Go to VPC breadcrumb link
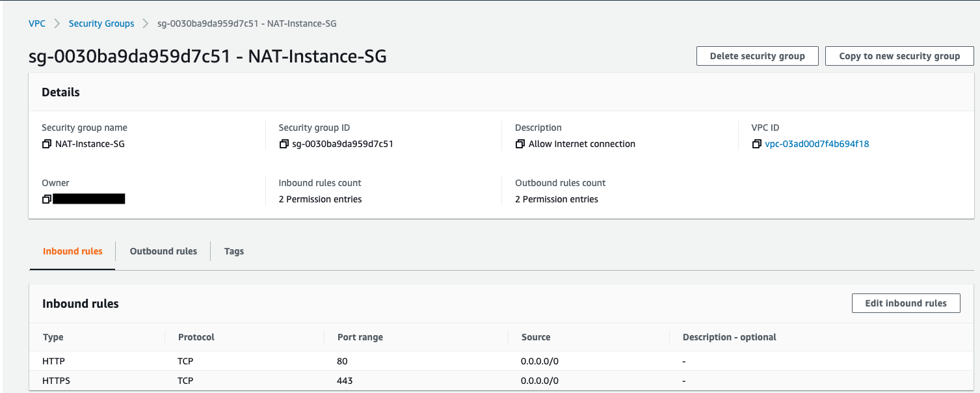 [x=37, y=23]
